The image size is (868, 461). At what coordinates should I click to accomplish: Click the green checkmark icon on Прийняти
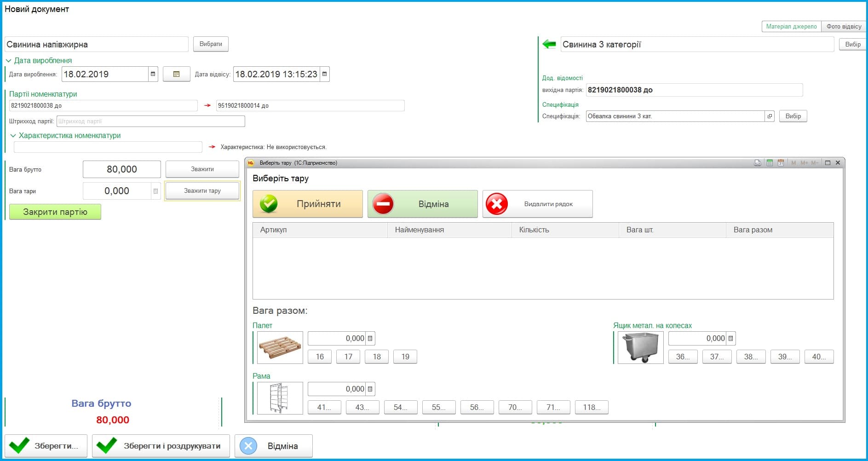coord(269,204)
